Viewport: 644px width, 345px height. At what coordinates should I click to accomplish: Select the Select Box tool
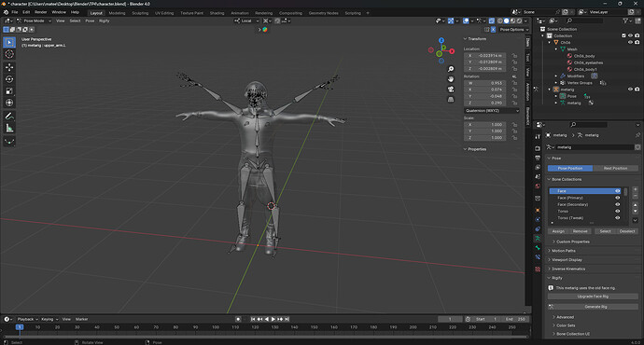click(9, 42)
